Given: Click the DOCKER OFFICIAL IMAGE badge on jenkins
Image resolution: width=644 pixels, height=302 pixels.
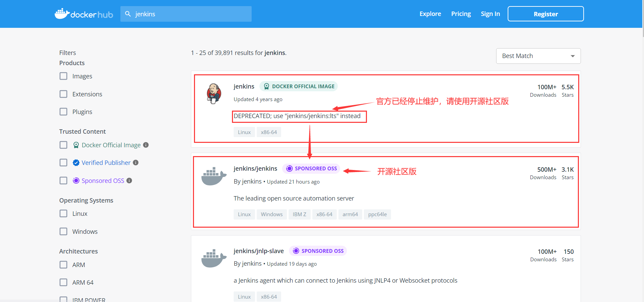Looking at the screenshot, I should pyautogui.click(x=298, y=86).
